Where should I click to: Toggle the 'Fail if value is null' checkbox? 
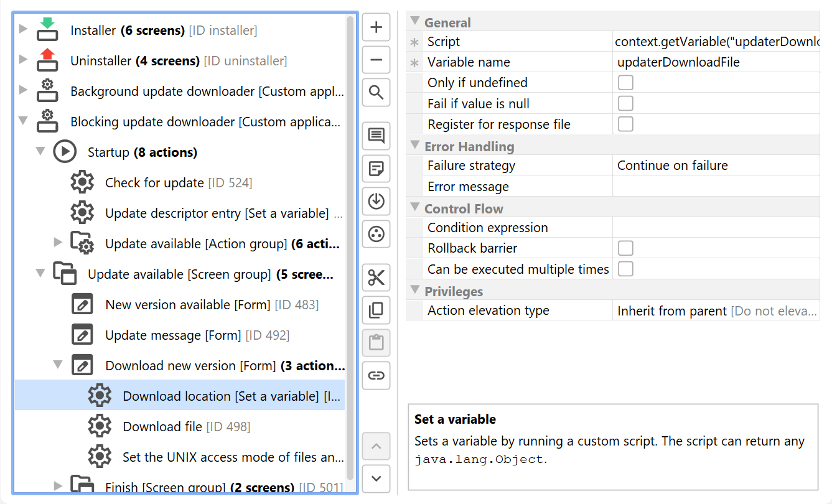point(625,103)
